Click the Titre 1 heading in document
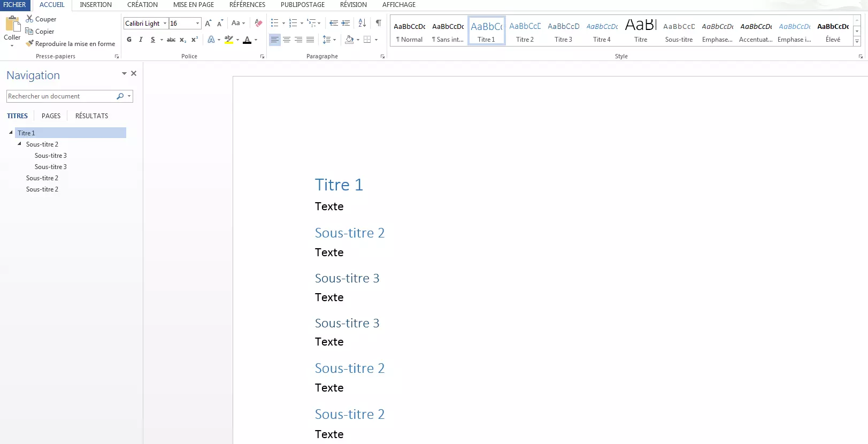This screenshot has width=868, height=444. point(339,185)
